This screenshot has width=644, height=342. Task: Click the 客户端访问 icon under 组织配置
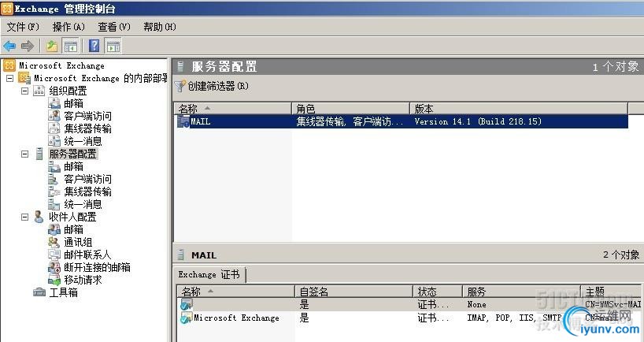point(54,116)
